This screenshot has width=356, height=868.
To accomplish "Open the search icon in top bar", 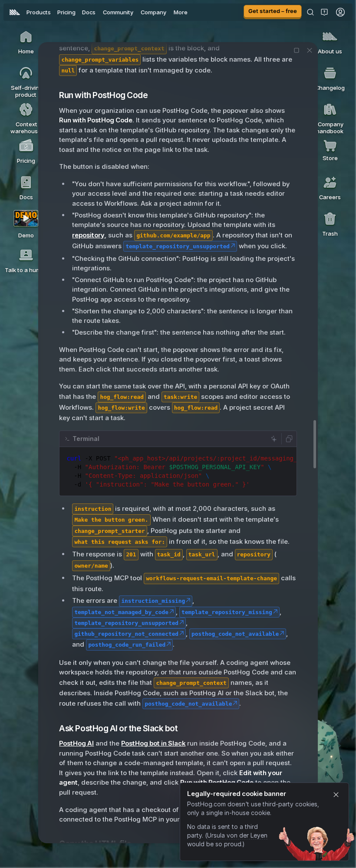I will click(310, 12).
